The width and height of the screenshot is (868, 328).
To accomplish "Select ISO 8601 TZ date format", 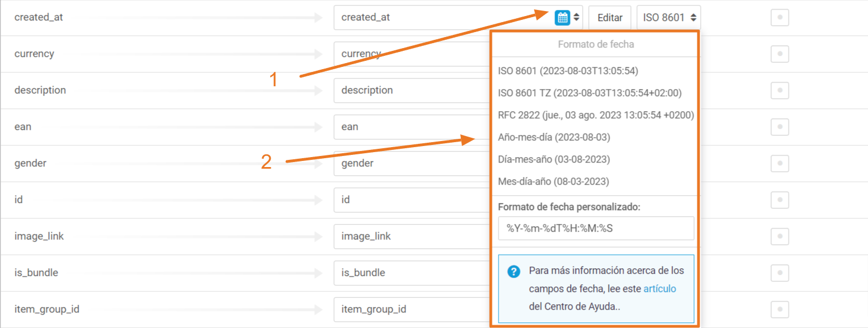I will [x=589, y=93].
